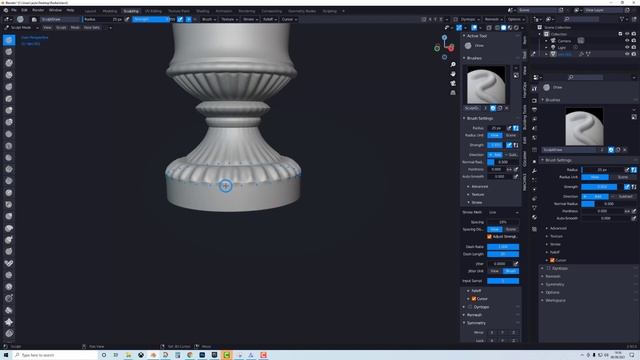Open the Tool tab in Properties editor
The image size is (640, 360).
(534, 89)
